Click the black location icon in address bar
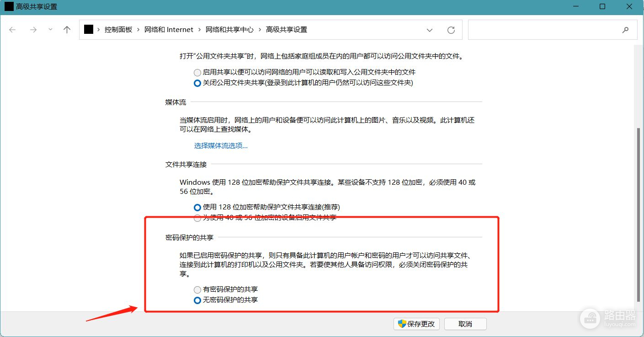Image resolution: width=644 pixels, height=337 pixels. [x=89, y=29]
